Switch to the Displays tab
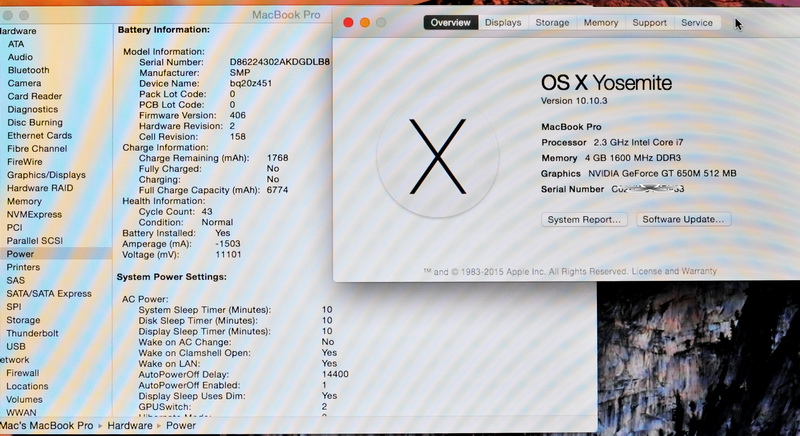The image size is (800, 436). (x=503, y=22)
